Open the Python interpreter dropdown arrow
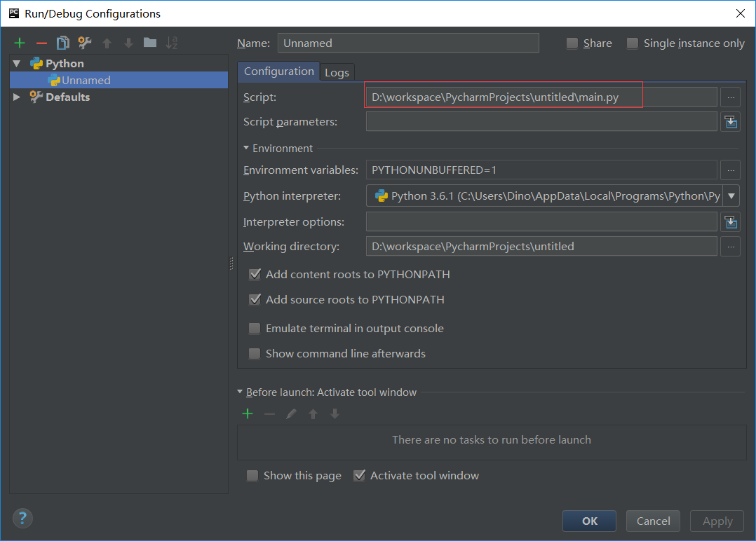 (731, 196)
